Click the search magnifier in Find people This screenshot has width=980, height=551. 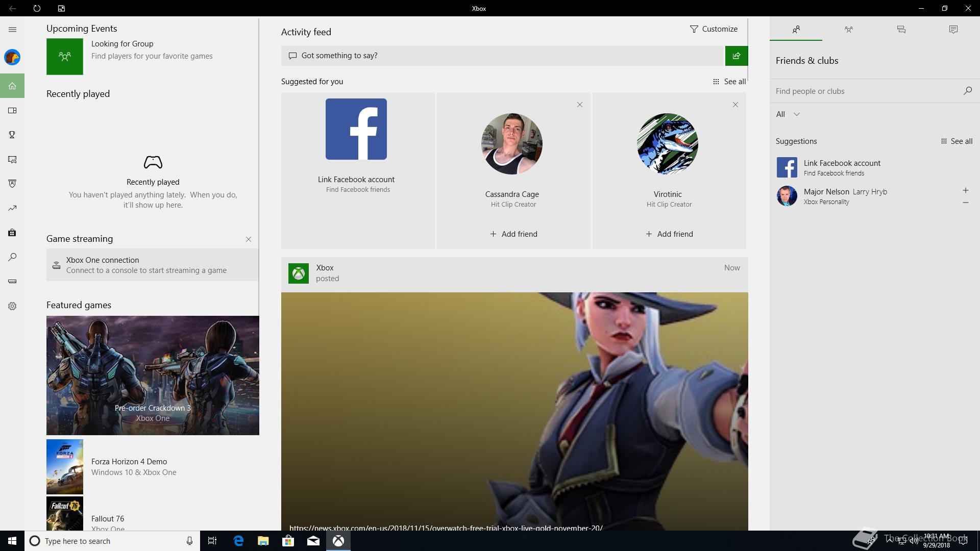[x=967, y=91]
